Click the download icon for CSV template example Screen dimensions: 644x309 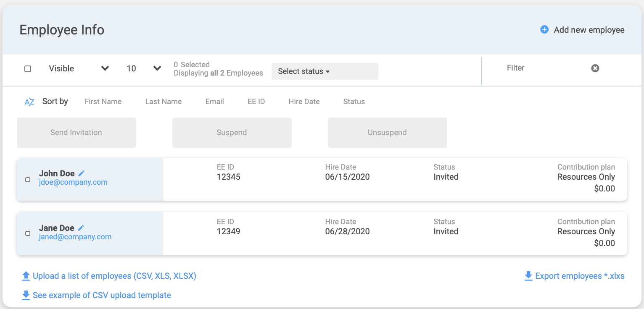click(x=26, y=295)
